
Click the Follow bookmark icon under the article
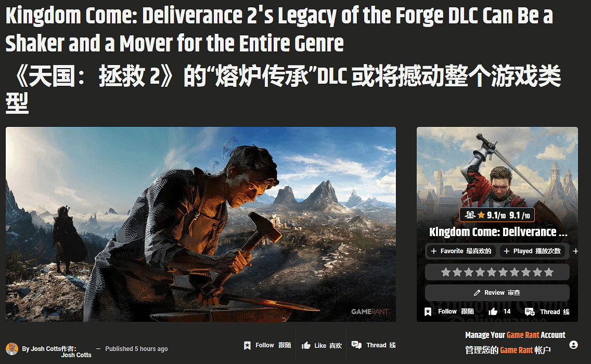[247, 345]
